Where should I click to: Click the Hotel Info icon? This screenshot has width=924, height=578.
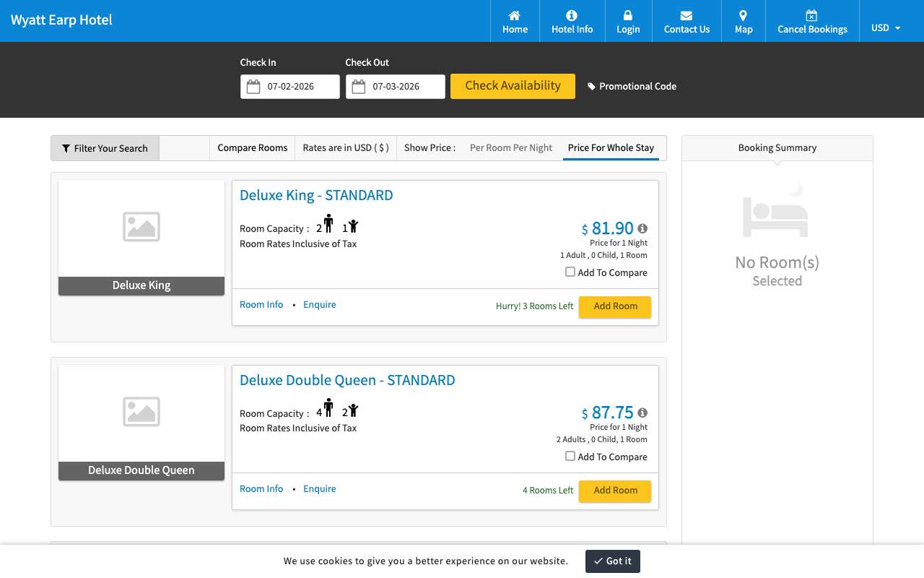click(572, 15)
